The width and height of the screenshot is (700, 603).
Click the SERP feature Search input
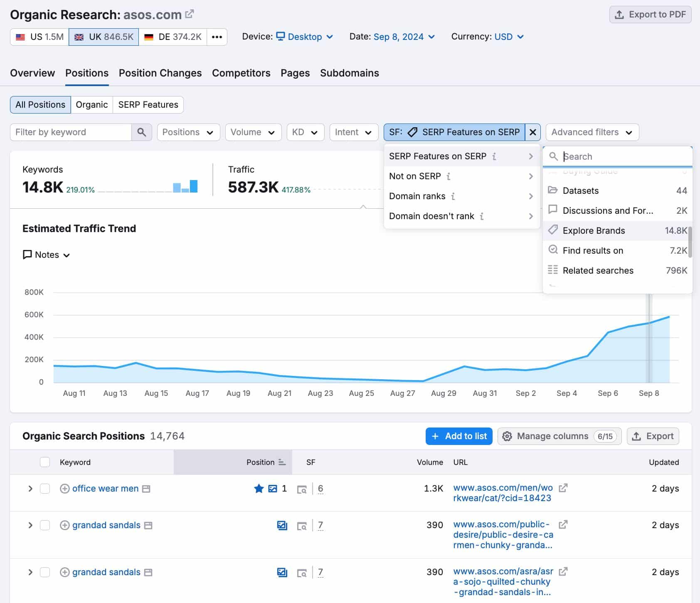618,156
